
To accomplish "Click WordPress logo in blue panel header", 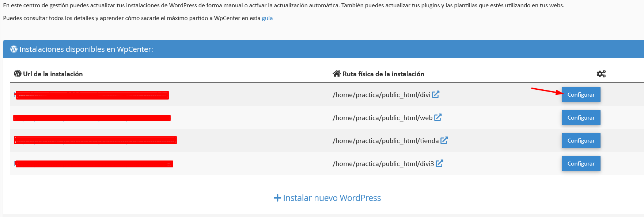I will 14,49.
